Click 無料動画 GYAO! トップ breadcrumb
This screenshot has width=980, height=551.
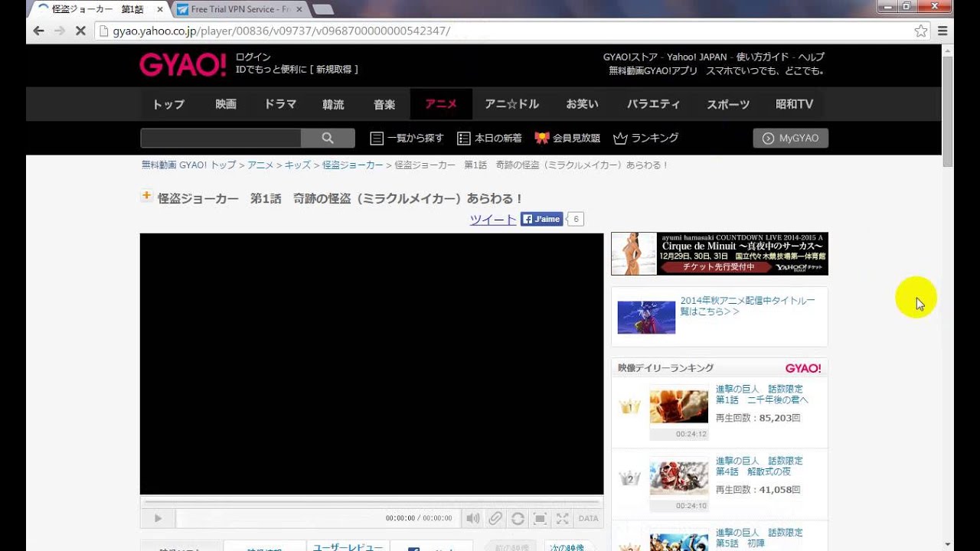click(188, 165)
